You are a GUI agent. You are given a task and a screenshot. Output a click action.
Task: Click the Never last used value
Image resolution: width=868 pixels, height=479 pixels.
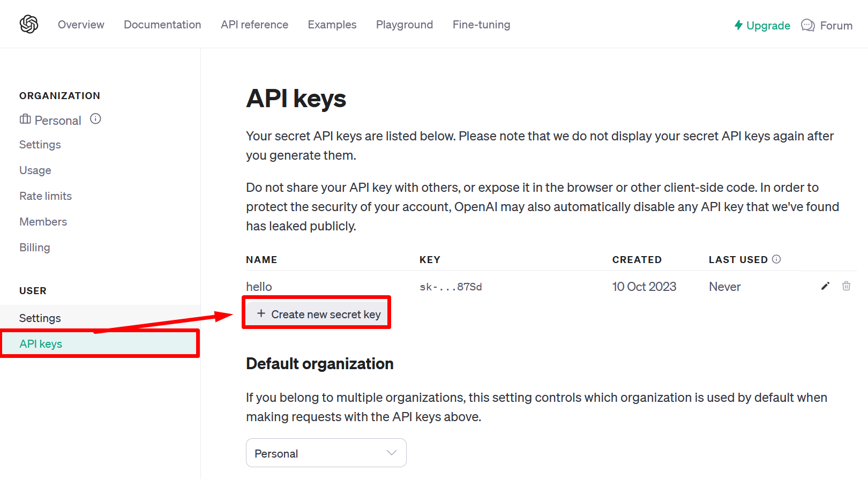coord(724,287)
